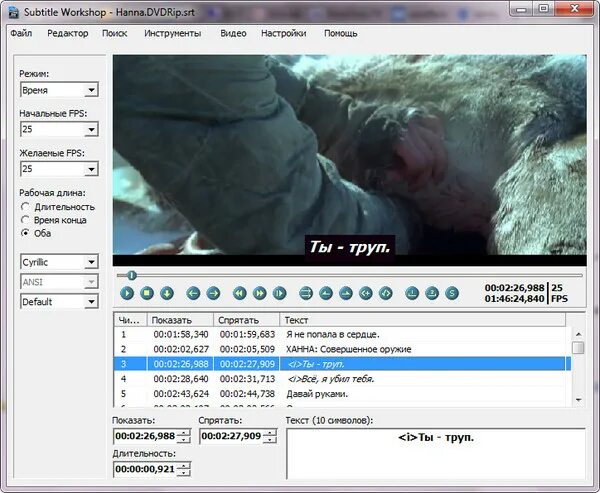Open the ANSI dropdown
Viewport: 600px width, 493px height.
coord(91,282)
